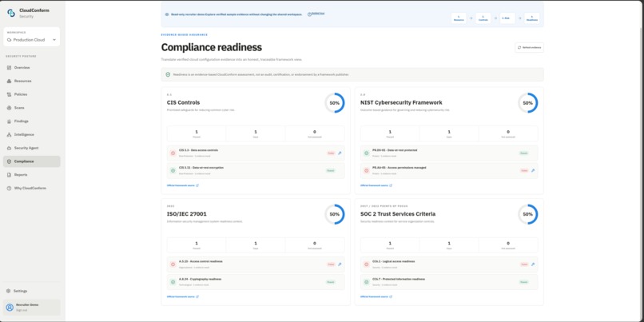644x322 pixels.
Task: Select tour step 4 Readiness
Action: [532, 18]
